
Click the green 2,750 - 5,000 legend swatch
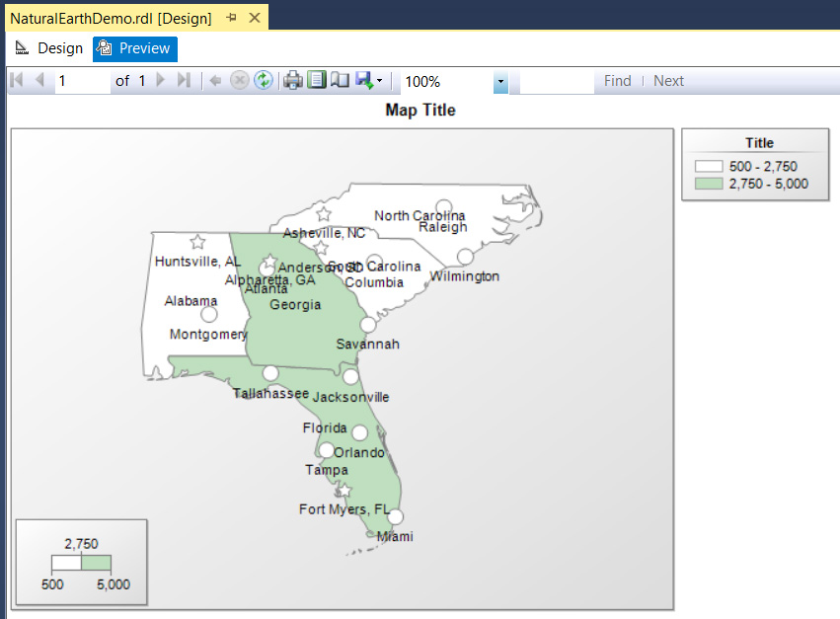coord(708,184)
